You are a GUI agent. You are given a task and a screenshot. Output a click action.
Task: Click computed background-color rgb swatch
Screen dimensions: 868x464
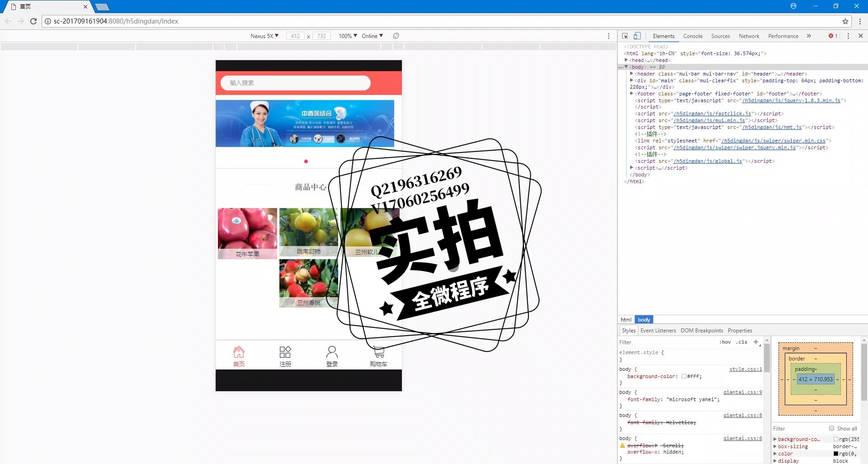click(x=836, y=439)
